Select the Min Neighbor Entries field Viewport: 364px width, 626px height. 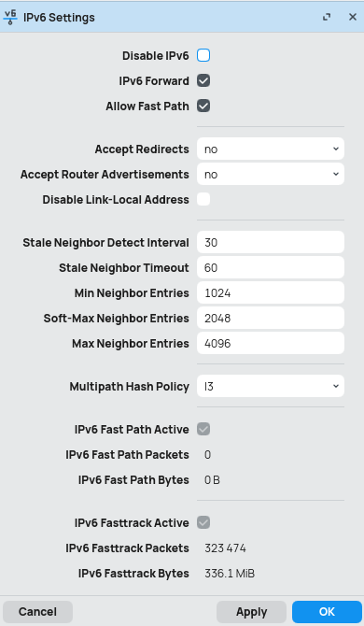click(271, 292)
